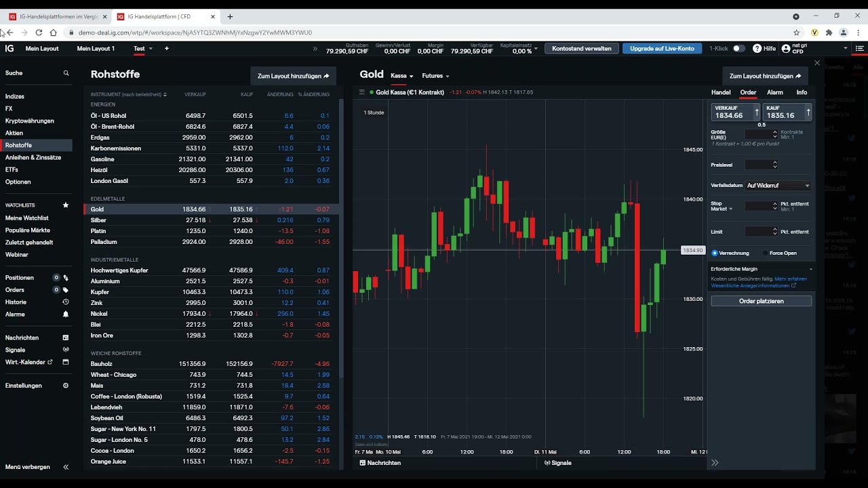Open the Handel tab in order ticket
This screenshot has height=488, width=868.
[721, 92]
